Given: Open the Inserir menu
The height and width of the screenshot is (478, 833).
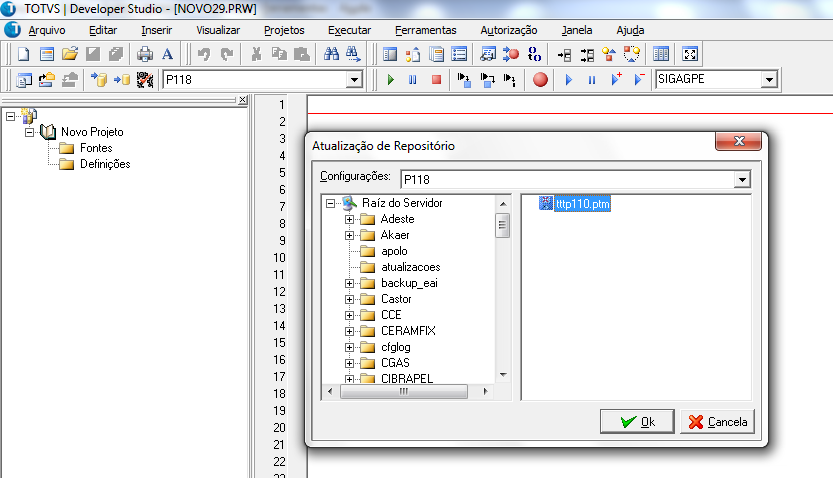Looking at the screenshot, I should tap(157, 30).
